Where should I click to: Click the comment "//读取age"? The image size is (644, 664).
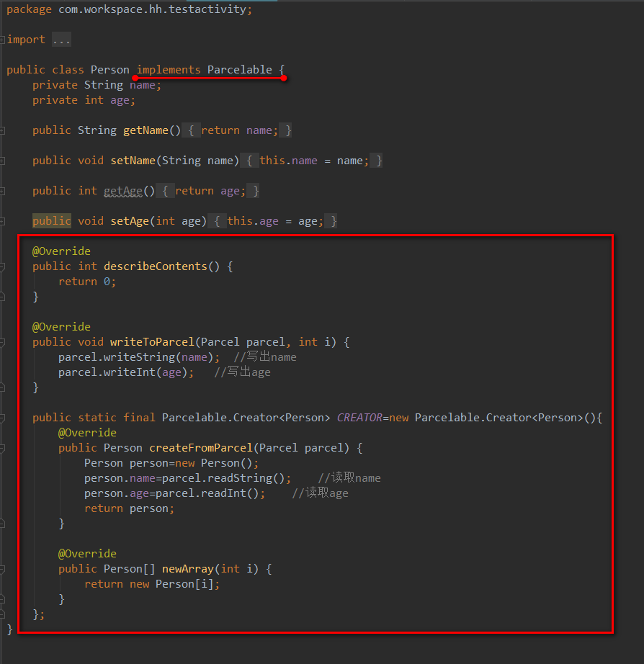321,493
